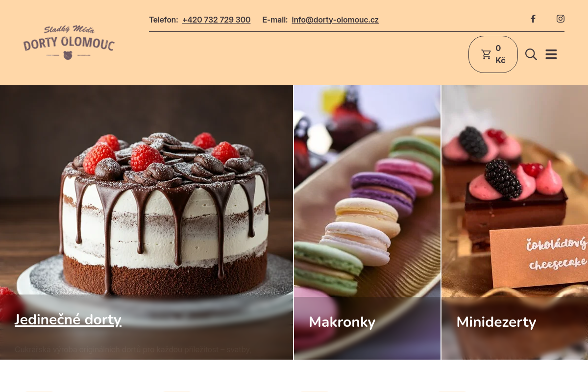This screenshot has width=588, height=392.
Task: Open the Makronky category title
Action: tap(342, 322)
